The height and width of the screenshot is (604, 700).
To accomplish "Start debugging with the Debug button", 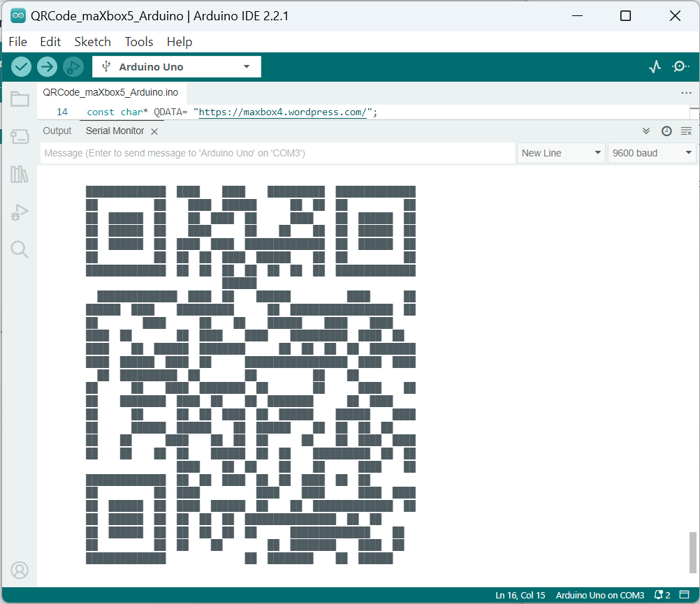I will (x=73, y=67).
